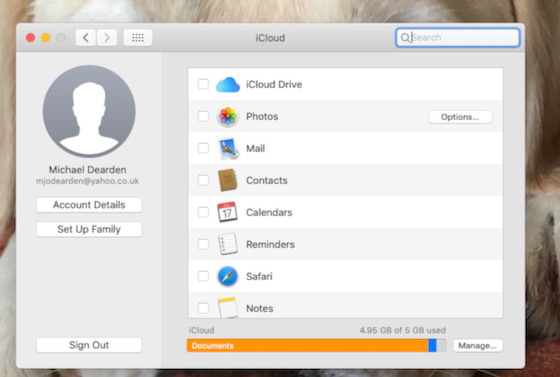Click the name Michael Dearden
Viewport: 560px width, 377px height.
(88, 170)
